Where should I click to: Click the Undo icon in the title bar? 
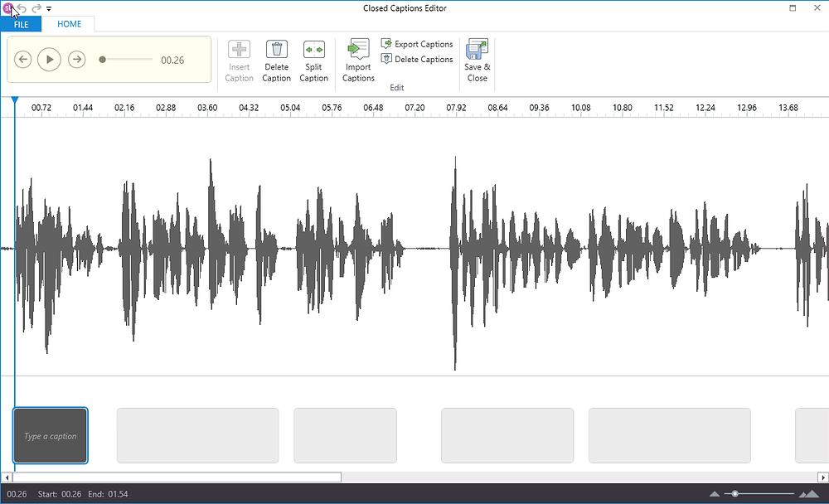coord(22,8)
